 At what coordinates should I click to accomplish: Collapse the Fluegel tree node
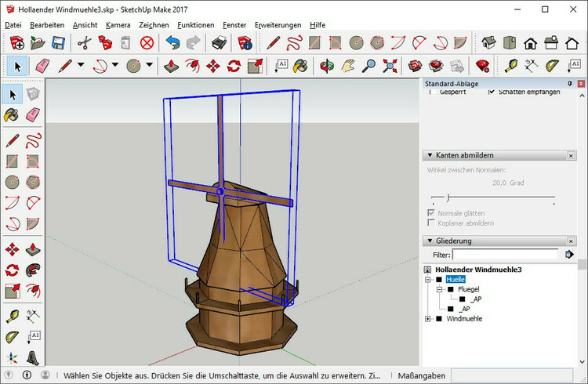pos(439,289)
